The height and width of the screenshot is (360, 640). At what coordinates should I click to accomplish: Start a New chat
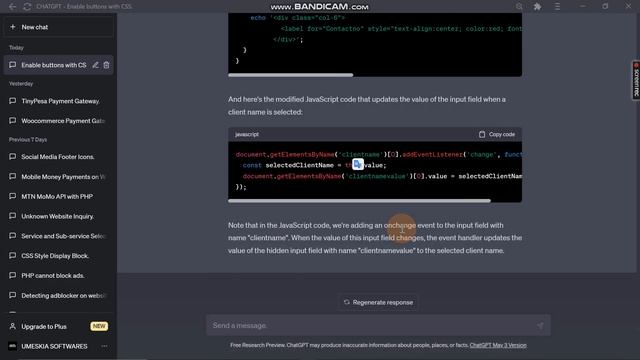pos(58,27)
